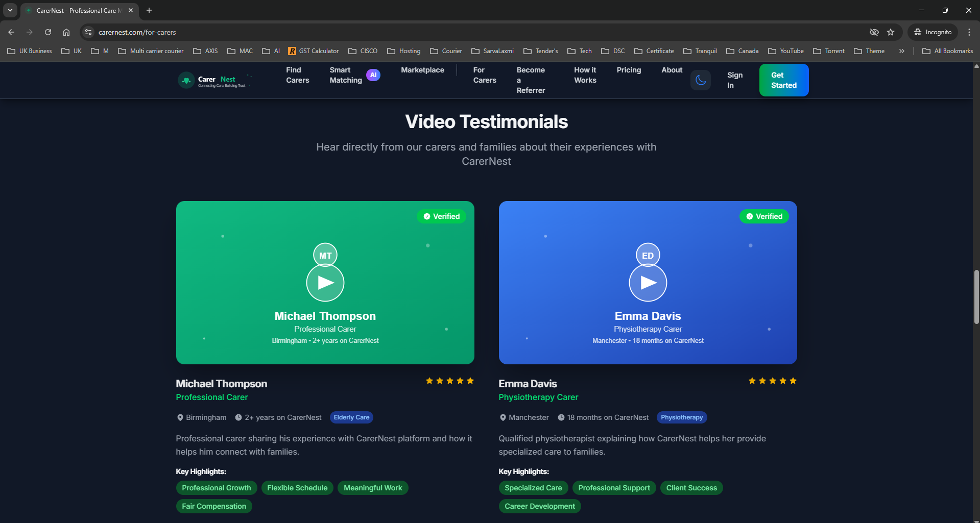Click Michael Thompson's five-star rating
This screenshot has height=523, width=980.
click(450, 381)
